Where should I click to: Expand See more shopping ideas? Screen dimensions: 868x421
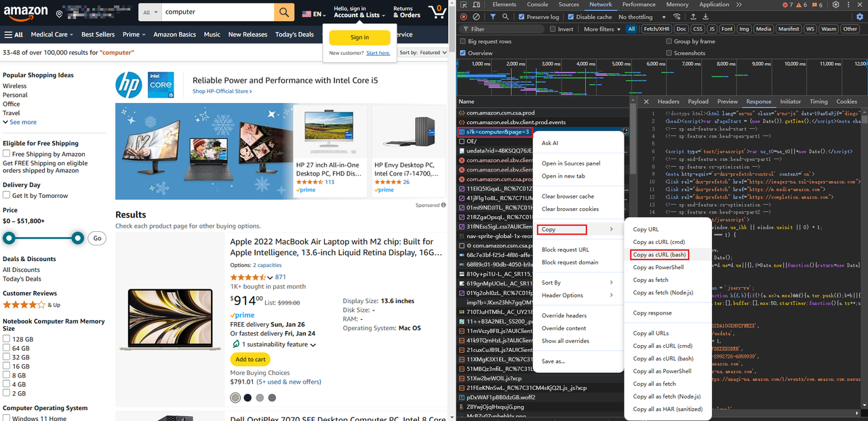[x=20, y=122]
